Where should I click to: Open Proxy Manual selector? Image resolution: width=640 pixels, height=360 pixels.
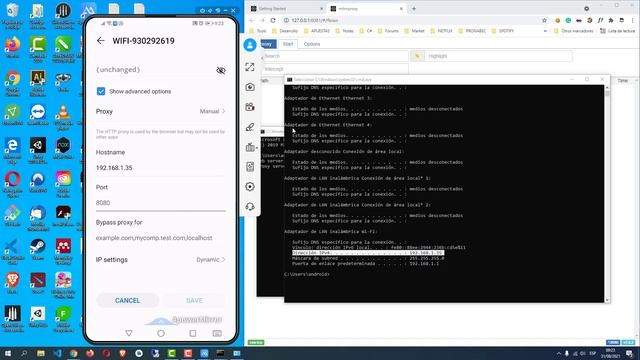(161, 111)
